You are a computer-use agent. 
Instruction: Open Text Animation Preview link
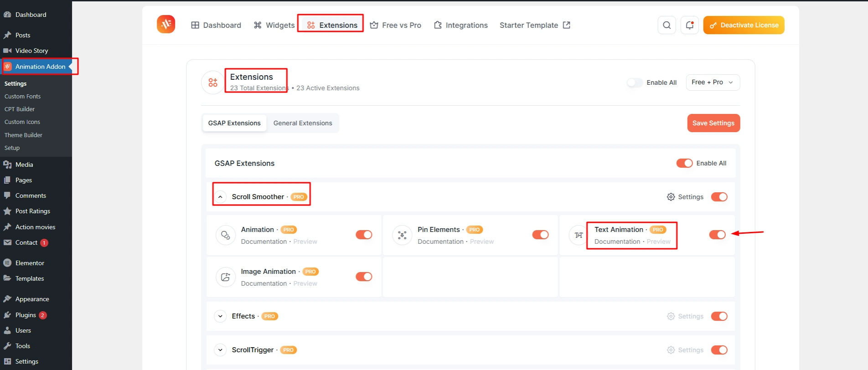click(658, 242)
